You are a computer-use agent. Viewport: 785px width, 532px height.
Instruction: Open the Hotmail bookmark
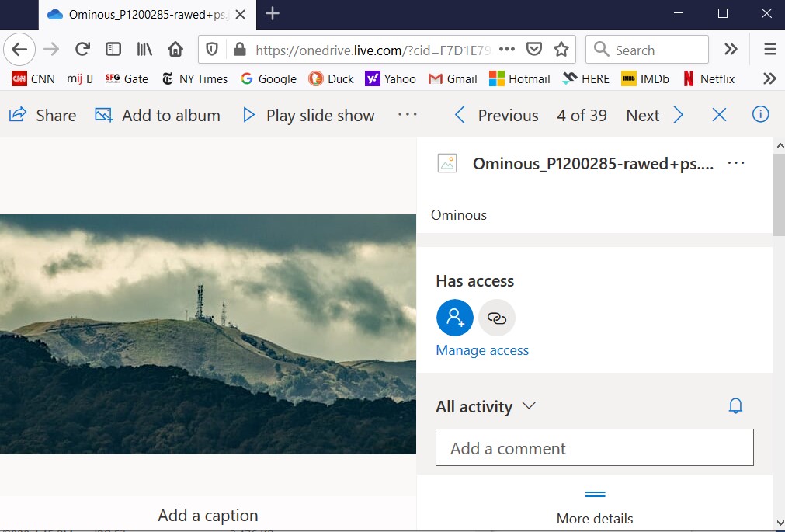click(x=519, y=78)
